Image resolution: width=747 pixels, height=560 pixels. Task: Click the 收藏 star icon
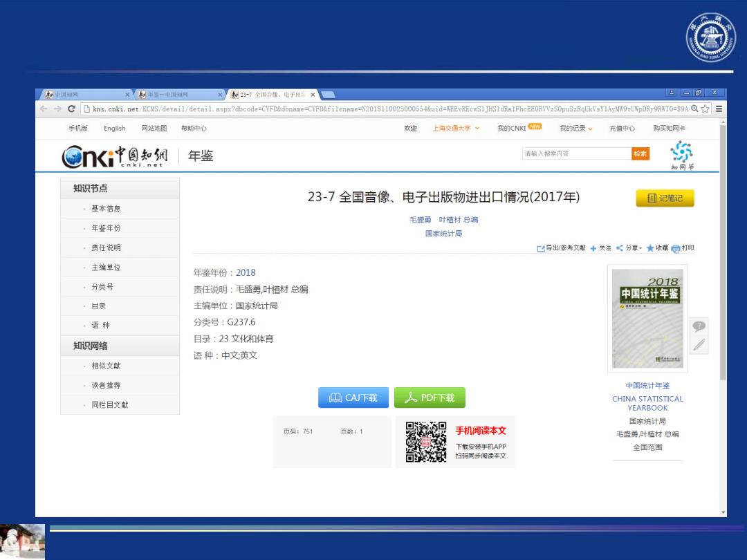click(649, 248)
